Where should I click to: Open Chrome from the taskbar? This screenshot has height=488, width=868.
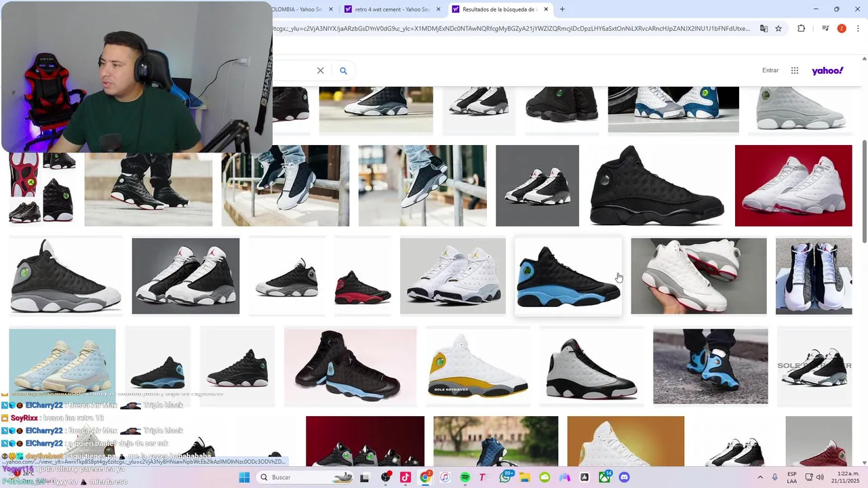(x=425, y=477)
